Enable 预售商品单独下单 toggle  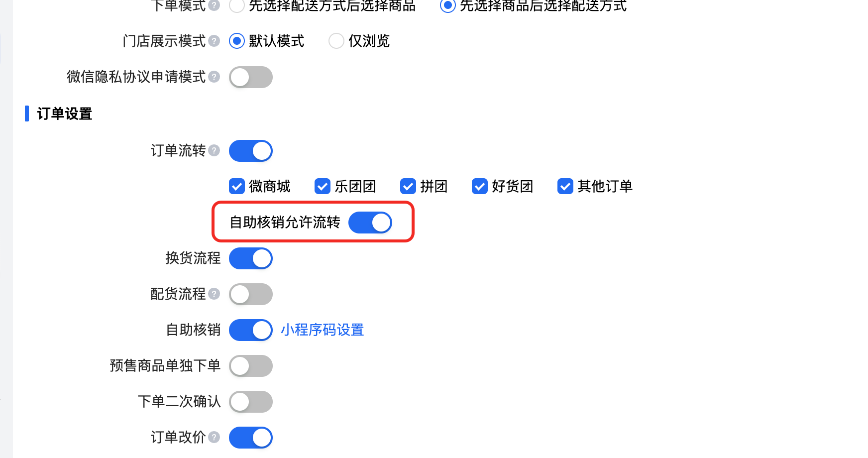coord(250,366)
